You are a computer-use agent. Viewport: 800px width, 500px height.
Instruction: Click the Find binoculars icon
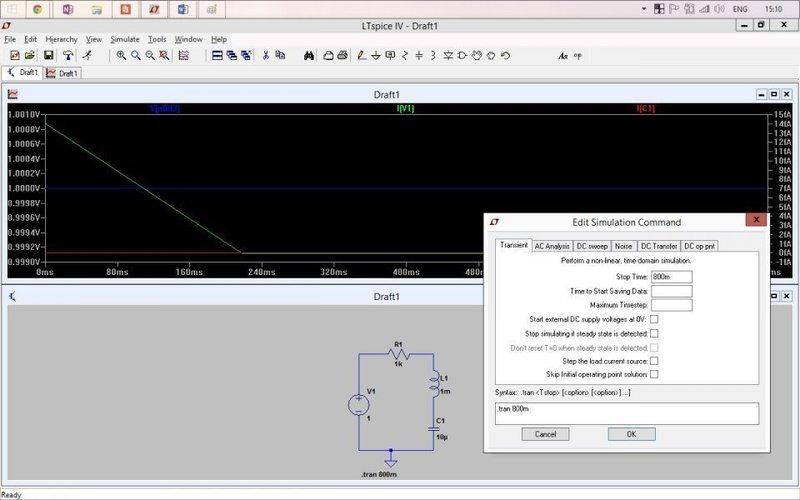(309, 56)
